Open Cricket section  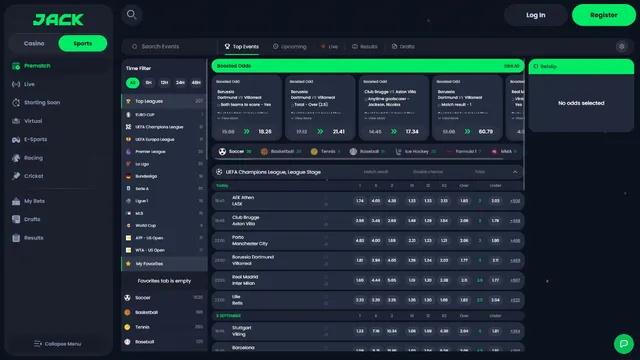point(59,176)
